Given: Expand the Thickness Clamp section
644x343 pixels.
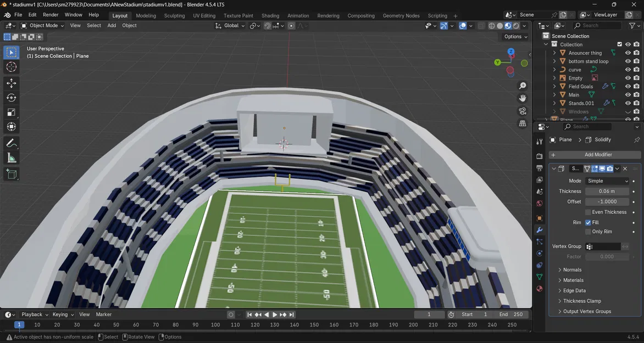Looking at the screenshot, I should coord(581,301).
